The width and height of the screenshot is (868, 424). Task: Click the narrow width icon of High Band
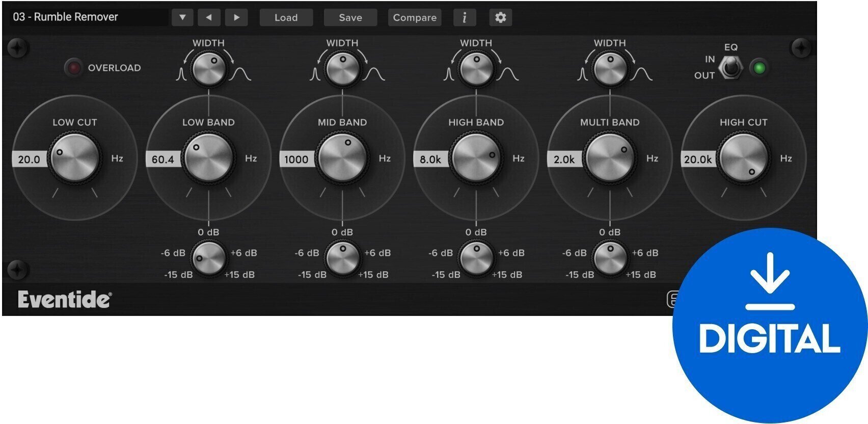pyautogui.click(x=449, y=75)
